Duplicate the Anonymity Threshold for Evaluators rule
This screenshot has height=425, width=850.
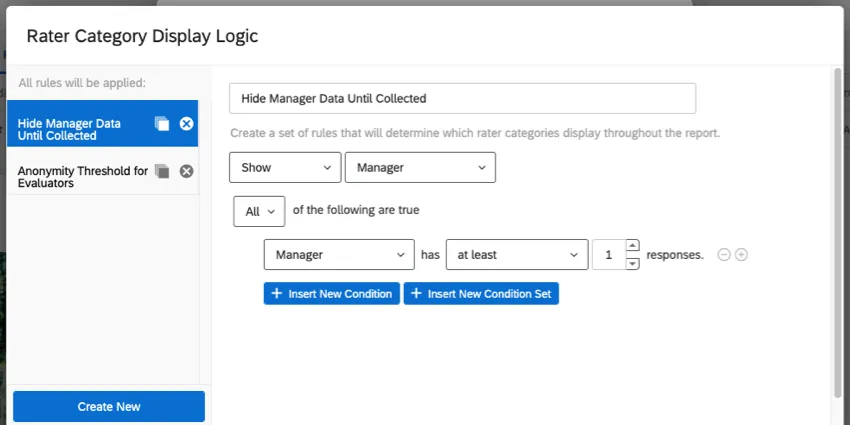(x=162, y=172)
